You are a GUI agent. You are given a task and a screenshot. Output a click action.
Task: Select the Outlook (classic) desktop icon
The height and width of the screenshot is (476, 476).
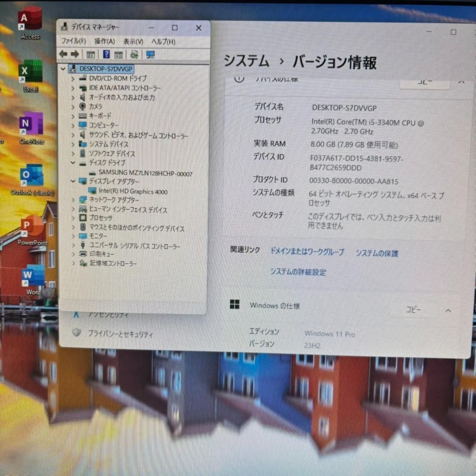pos(32,176)
